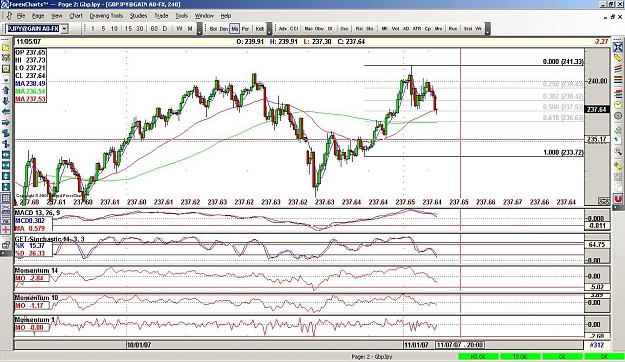The width and height of the screenshot is (625, 362).
Task: Click the TS OK green status indicator
Action: [x=520, y=356]
